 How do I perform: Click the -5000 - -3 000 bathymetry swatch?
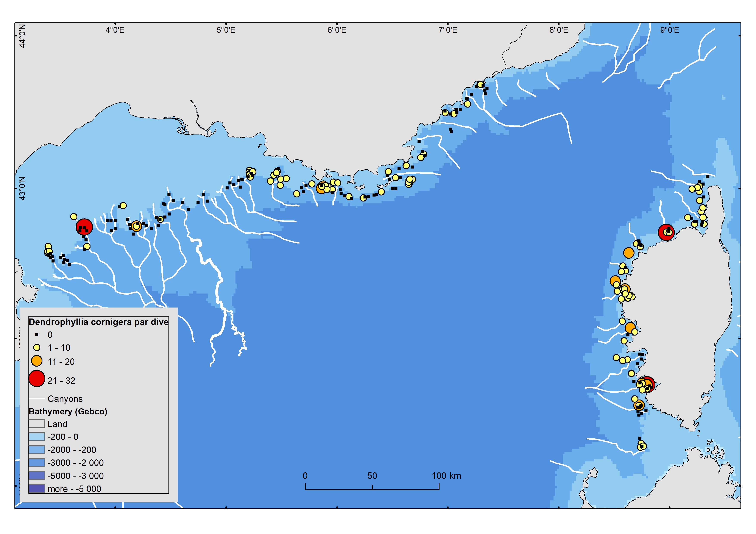click(37, 476)
